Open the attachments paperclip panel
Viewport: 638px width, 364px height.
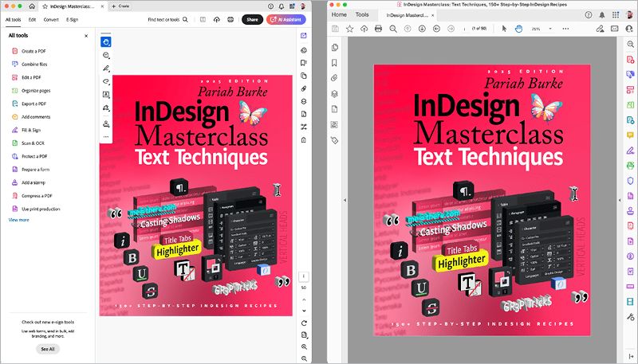pyautogui.click(x=335, y=78)
